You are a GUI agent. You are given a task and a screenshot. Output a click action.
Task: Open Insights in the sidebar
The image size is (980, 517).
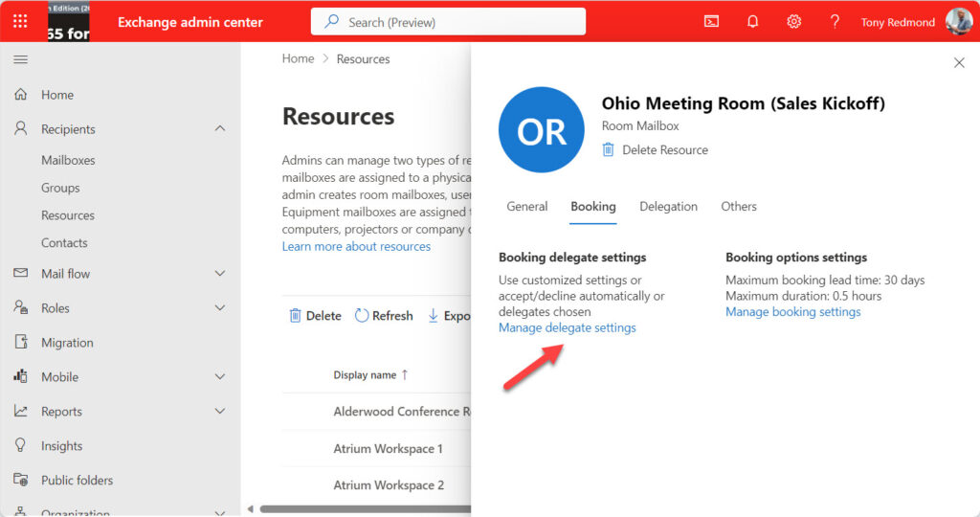[62, 446]
